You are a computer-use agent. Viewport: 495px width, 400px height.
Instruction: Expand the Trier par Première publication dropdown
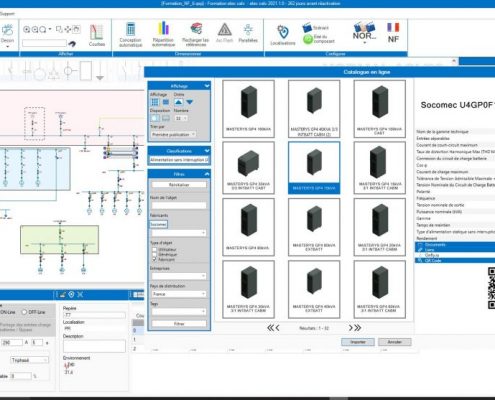(x=173, y=134)
